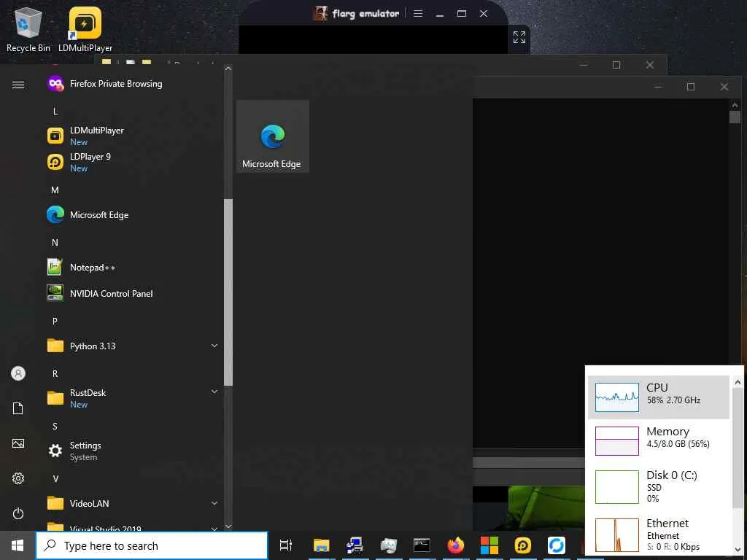Maximize the flarg emulator window
Screen dimensions: 747x560
click(x=462, y=13)
